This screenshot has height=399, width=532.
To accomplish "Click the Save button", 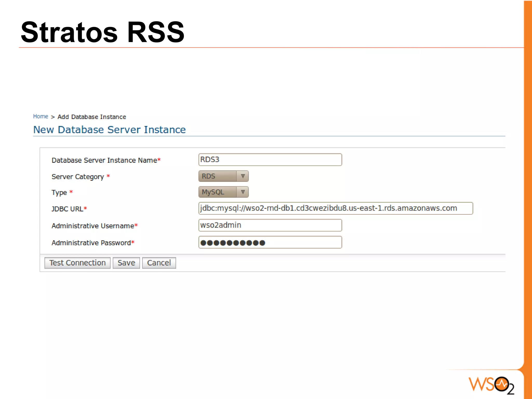I will [126, 263].
